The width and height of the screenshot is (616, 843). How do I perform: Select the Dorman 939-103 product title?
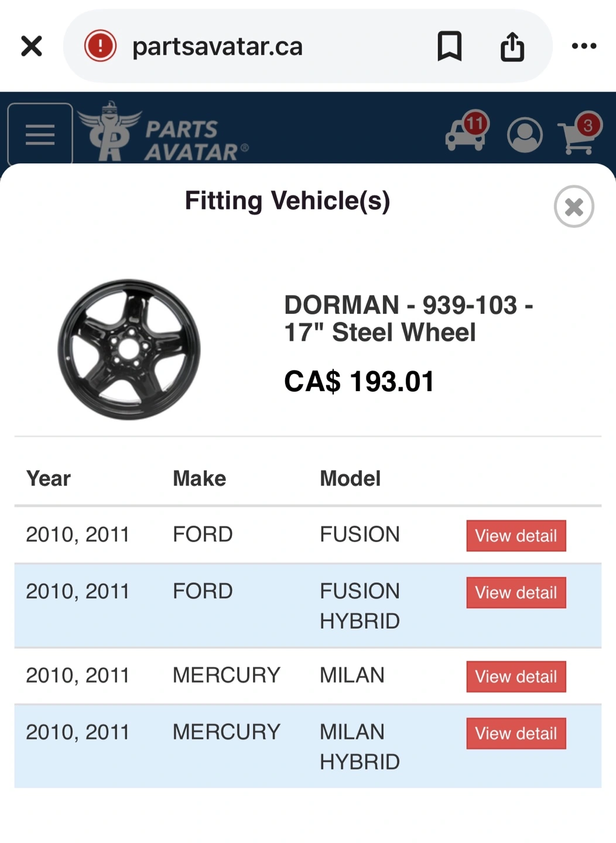point(408,318)
